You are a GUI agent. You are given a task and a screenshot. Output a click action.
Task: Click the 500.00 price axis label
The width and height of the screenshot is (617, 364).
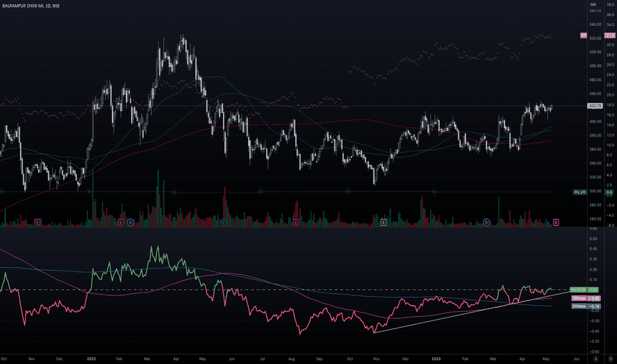click(x=595, y=52)
